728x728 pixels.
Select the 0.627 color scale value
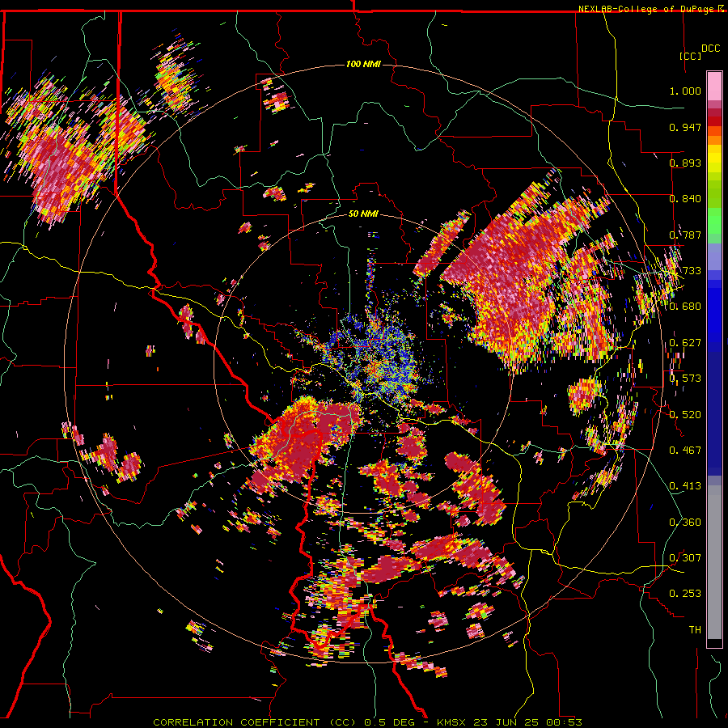685,343
